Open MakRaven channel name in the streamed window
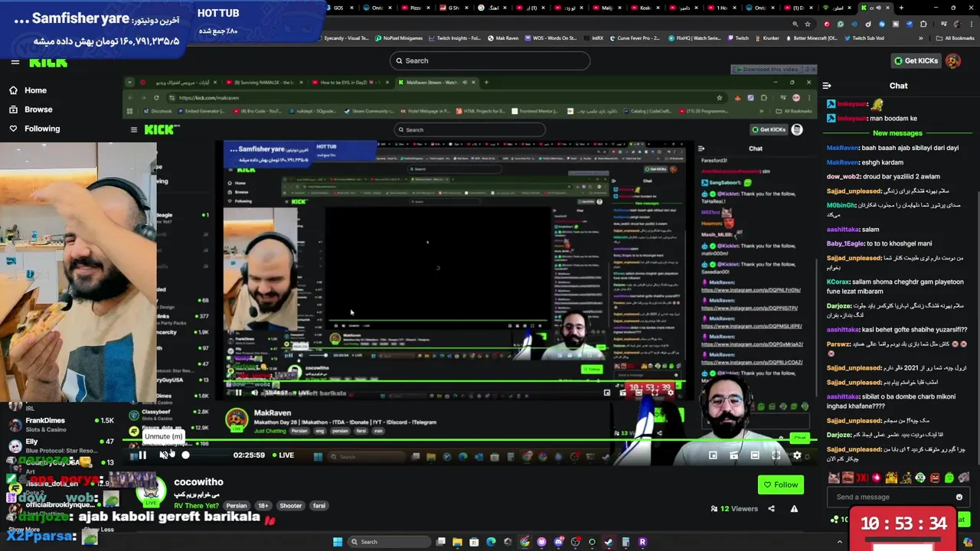Image resolution: width=980 pixels, height=551 pixels. 272,413
